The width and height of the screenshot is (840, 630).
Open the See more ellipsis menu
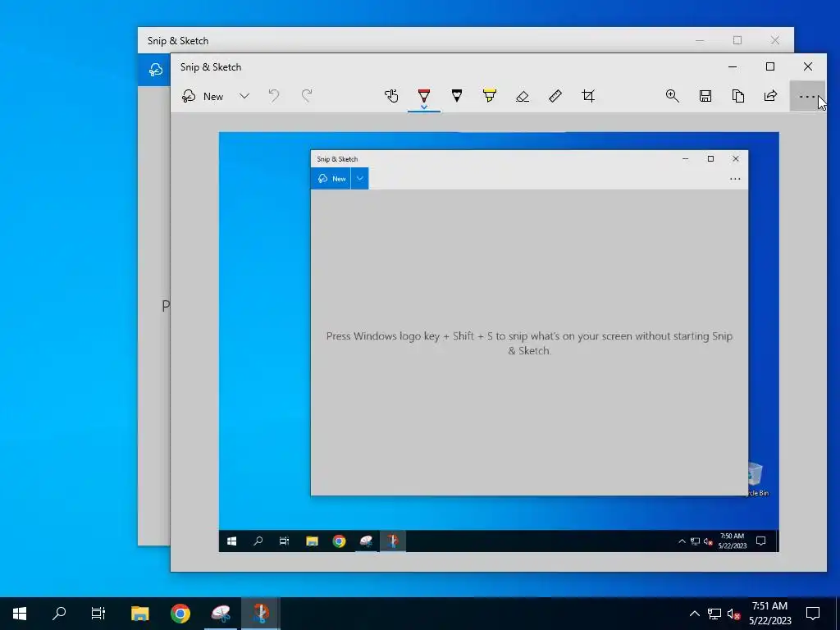tap(807, 97)
